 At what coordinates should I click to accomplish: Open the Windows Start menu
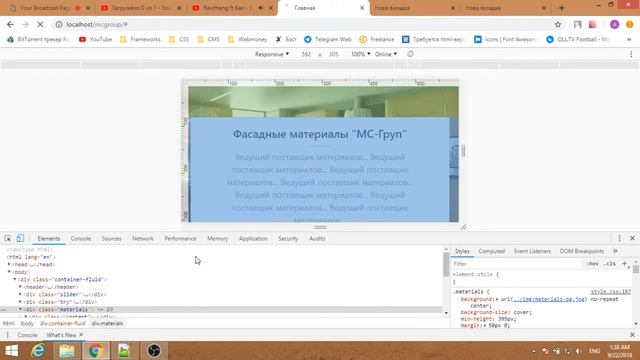11,351
